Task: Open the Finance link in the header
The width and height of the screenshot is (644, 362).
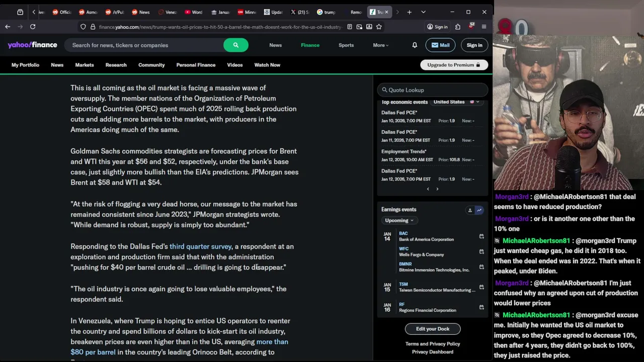Action: click(310, 45)
